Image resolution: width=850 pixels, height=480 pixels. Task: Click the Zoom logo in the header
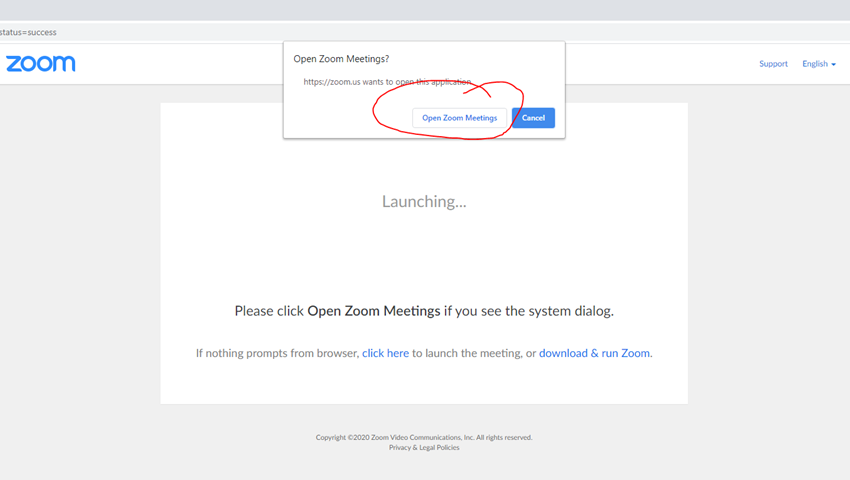41,64
